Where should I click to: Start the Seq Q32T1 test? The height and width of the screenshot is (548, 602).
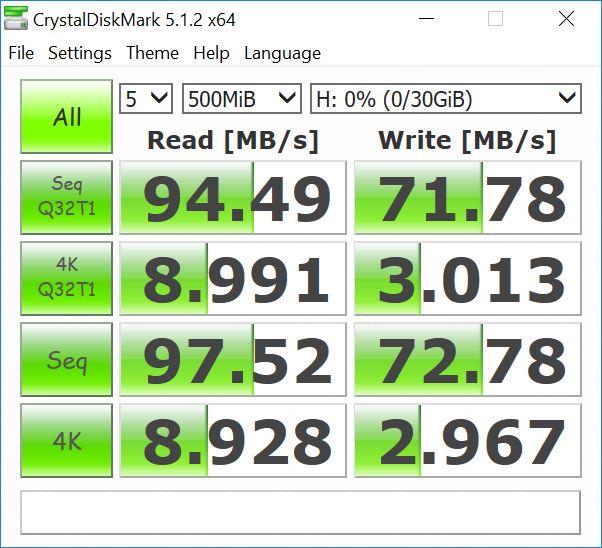67,199
